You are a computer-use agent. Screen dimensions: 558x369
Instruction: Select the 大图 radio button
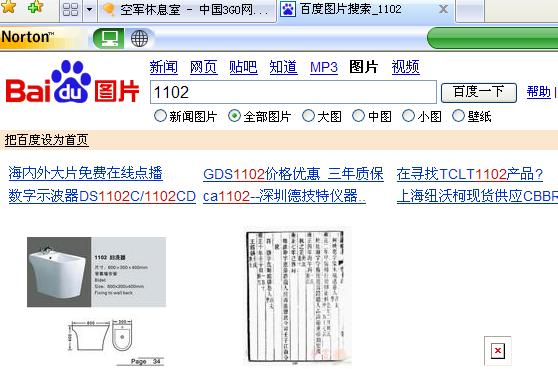point(308,116)
